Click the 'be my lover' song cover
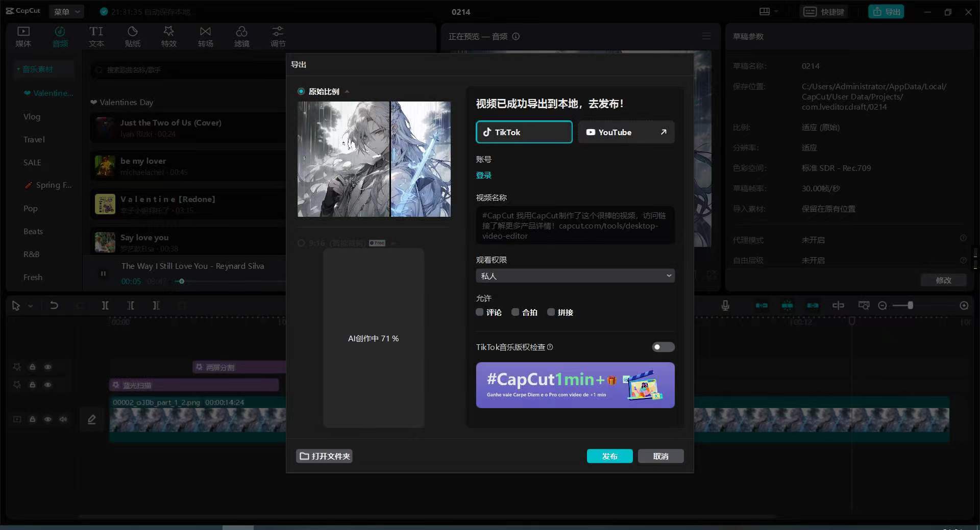 [x=105, y=166]
